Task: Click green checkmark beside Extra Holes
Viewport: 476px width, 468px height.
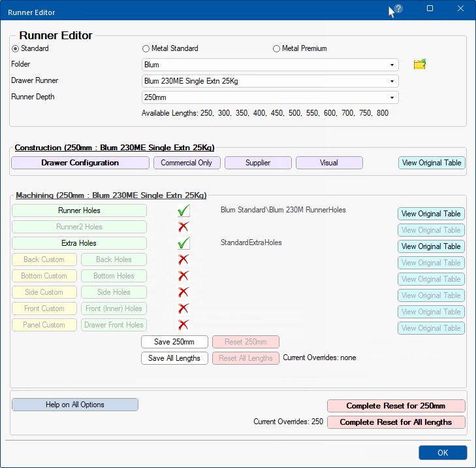Action: pyautogui.click(x=183, y=243)
